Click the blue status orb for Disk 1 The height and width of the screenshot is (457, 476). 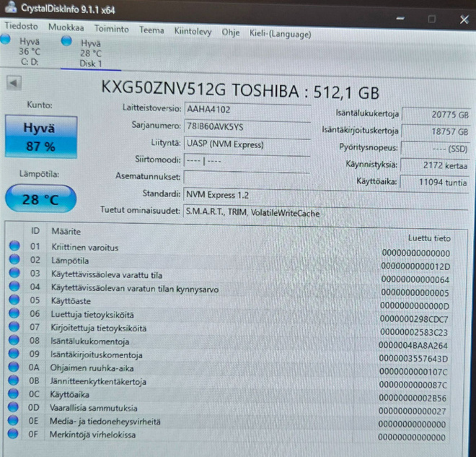tap(66, 41)
